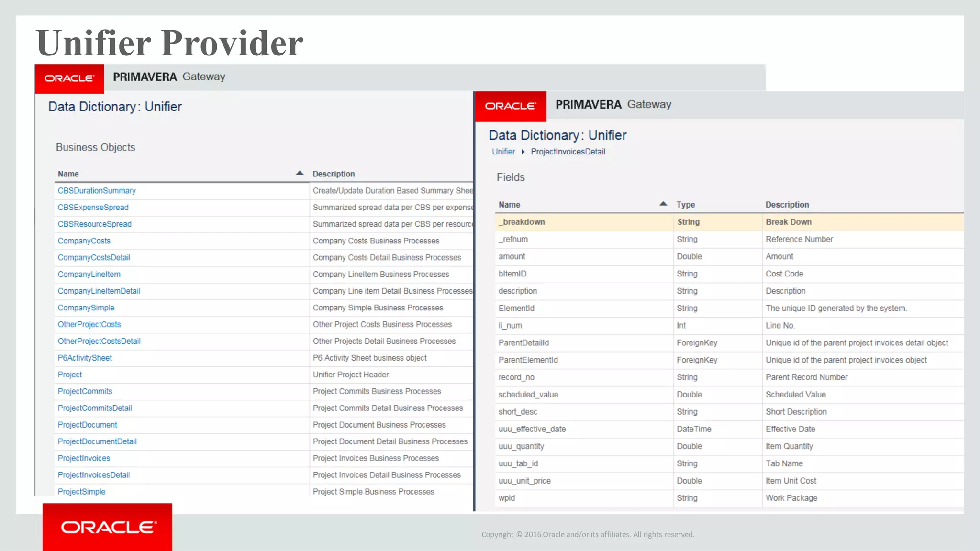Select the record_no field row

click(x=729, y=377)
